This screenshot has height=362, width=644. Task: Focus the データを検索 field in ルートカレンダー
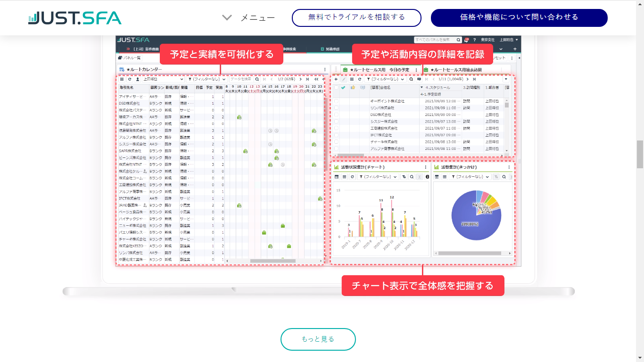pos(241,79)
